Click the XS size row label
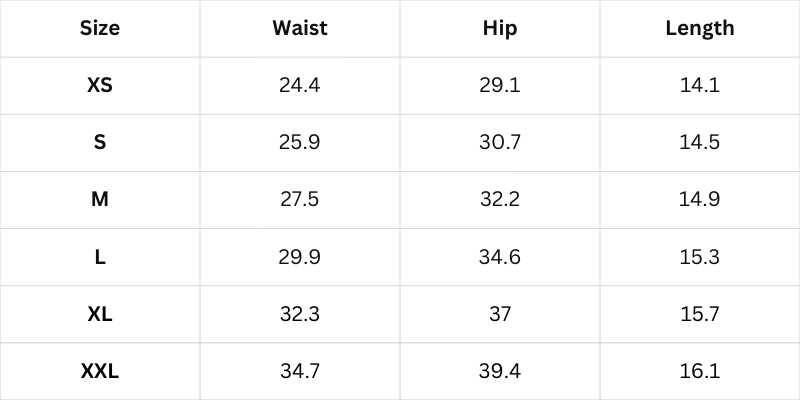 click(100, 86)
